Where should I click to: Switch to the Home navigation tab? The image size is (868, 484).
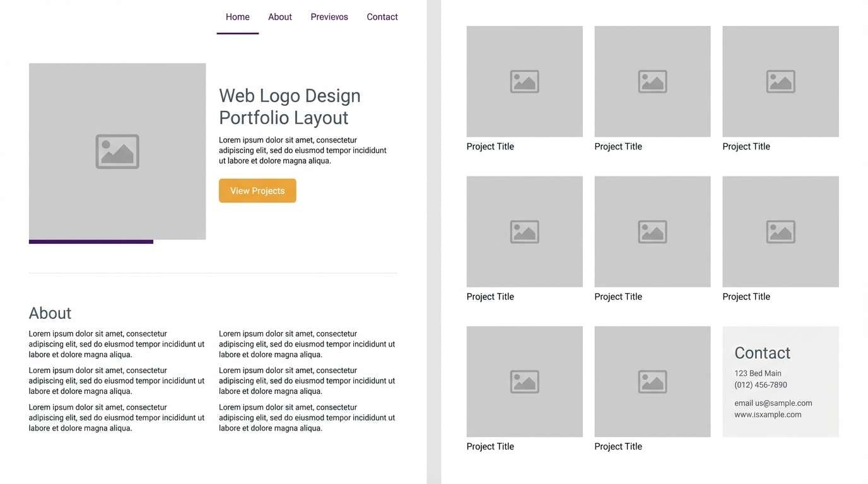[237, 16]
